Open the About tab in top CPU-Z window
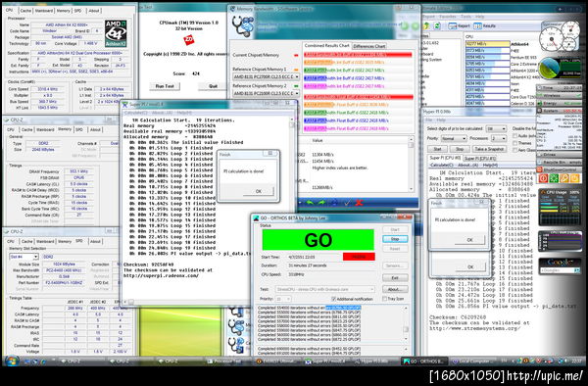 94,11
